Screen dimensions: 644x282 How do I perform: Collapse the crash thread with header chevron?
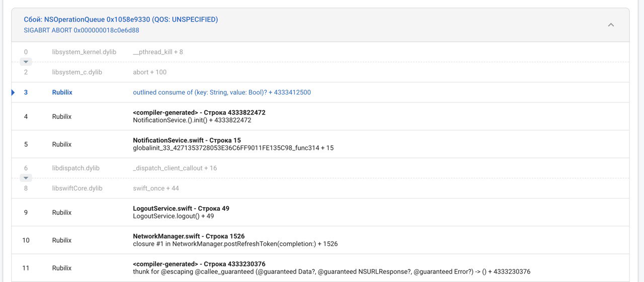coord(611,25)
